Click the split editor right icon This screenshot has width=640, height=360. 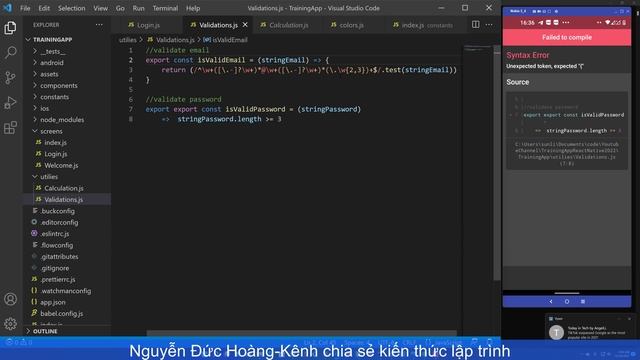(x=476, y=24)
